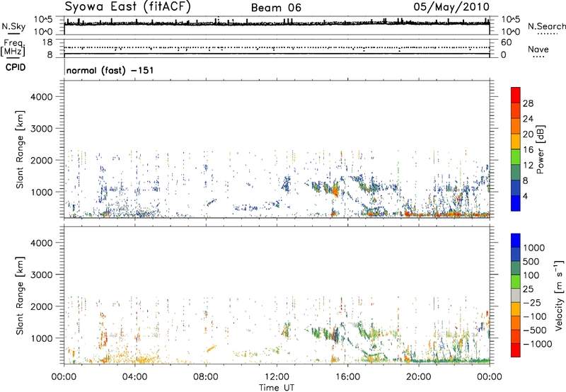Click the '04:00' time axis tick label

tap(134, 377)
